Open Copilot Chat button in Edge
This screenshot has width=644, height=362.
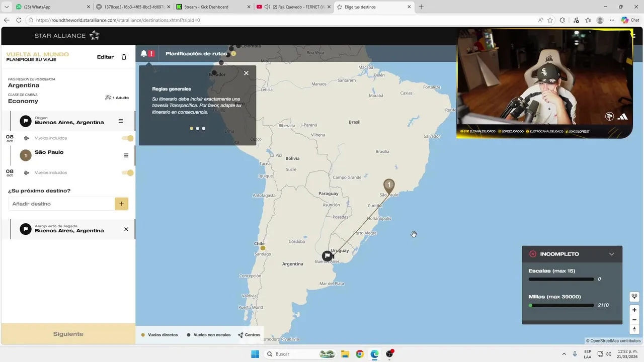(x=630, y=20)
